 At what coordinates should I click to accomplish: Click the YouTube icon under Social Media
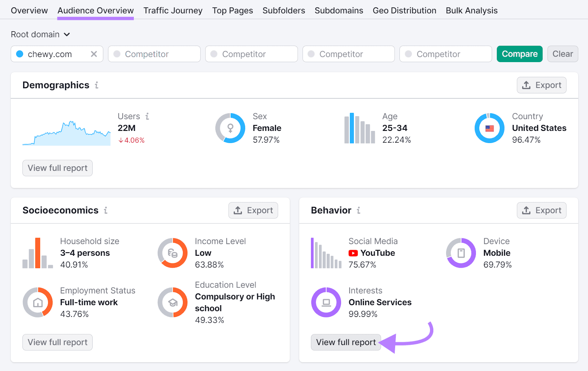pyautogui.click(x=353, y=253)
